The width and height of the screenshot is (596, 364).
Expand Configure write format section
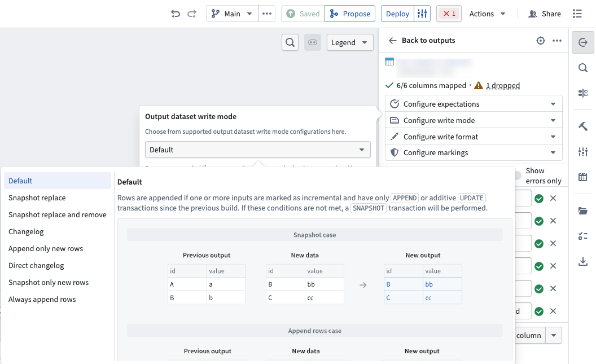pyautogui.click(x=474, y=137)
